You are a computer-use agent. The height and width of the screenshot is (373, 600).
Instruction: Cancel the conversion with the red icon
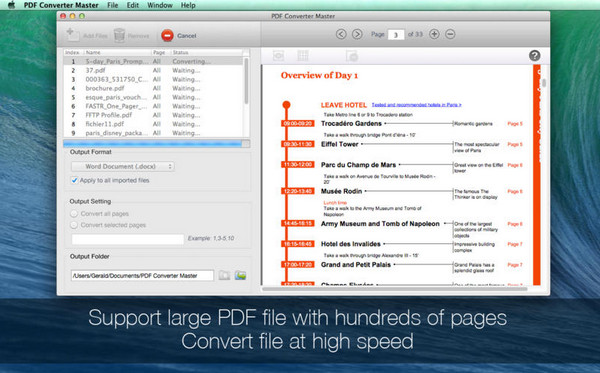167,36
